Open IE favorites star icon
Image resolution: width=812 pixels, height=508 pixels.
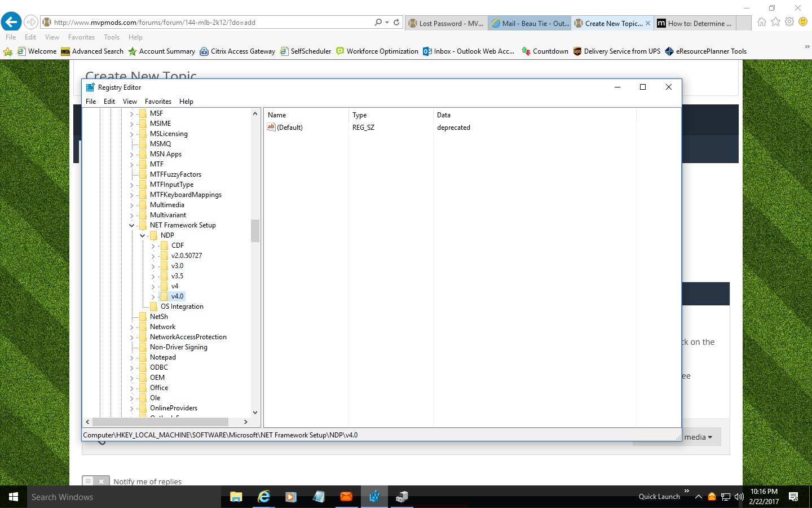tap(776, 22)
